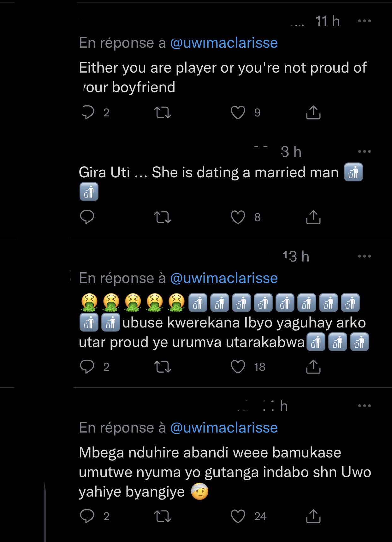Reply to the 'player or not proud' tweet
Image resolution: width=392 pixels, height=542 pixels.
(x=88, y=112)
